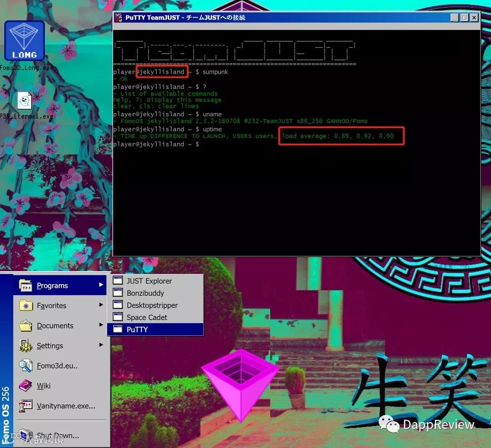Image resolution: width=491 pixels, height=448 pixels.
Task: Click the Settings gear icon
Action: click(x=25, y=345)
